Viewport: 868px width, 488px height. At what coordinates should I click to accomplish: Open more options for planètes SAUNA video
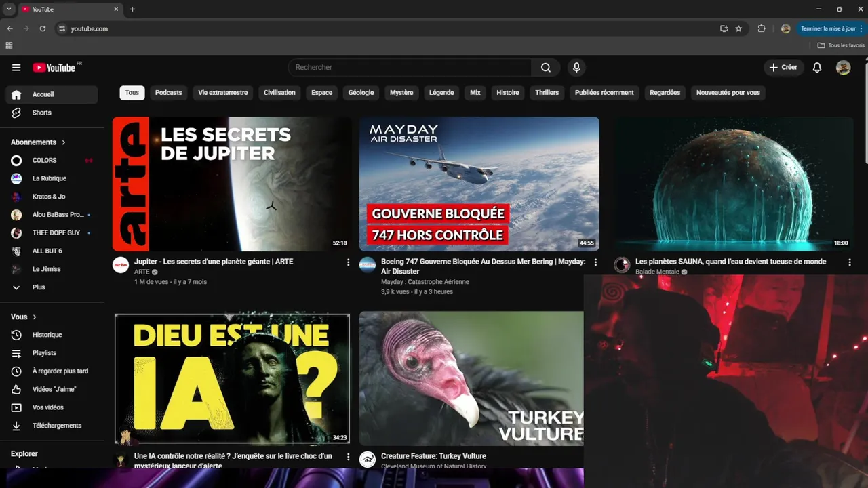[x=850, y=262]
